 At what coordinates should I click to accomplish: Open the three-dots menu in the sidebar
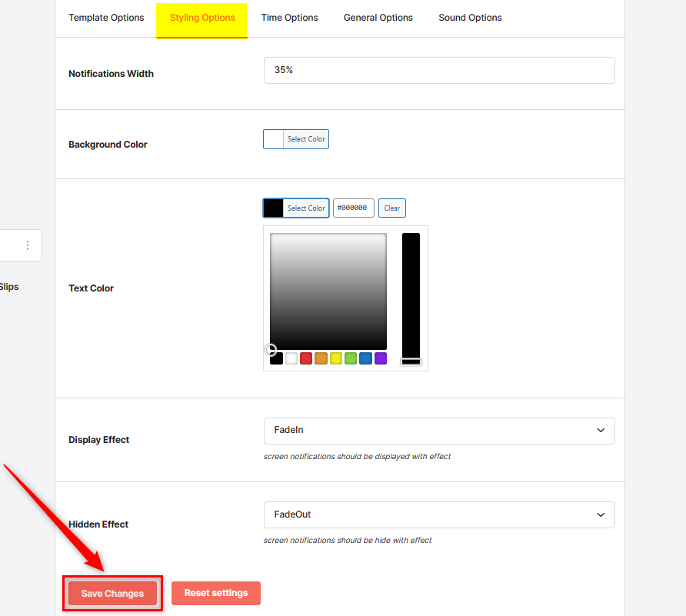(28, 245)
